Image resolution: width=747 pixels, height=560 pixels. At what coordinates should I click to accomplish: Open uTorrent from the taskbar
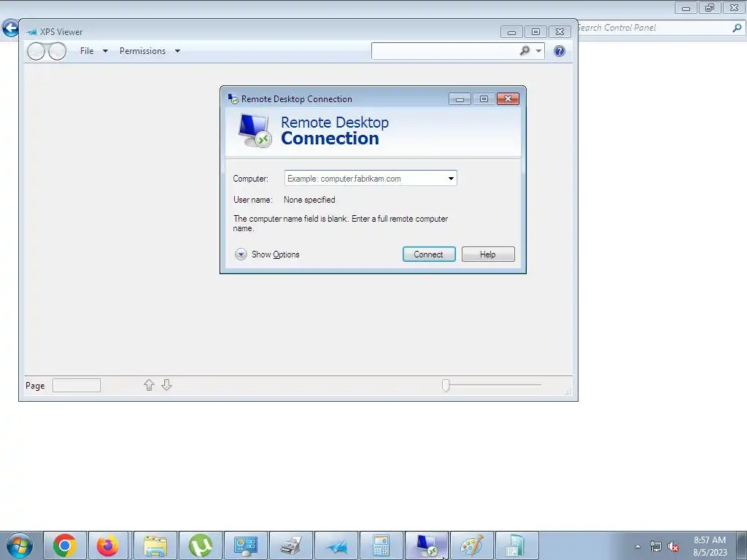coord(201,545)
